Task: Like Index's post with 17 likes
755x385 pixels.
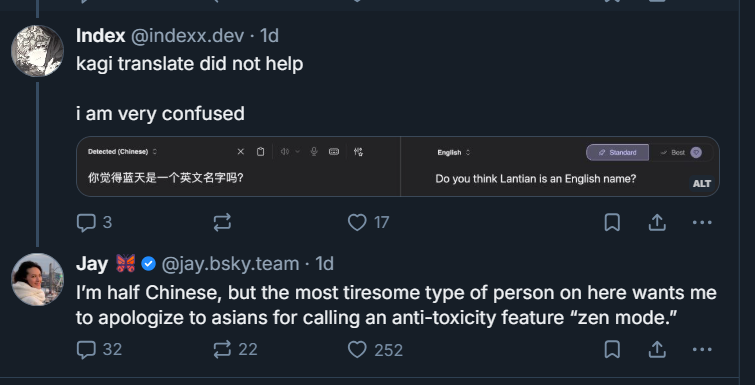Action: pyautogui.click(x=368, y=222)
